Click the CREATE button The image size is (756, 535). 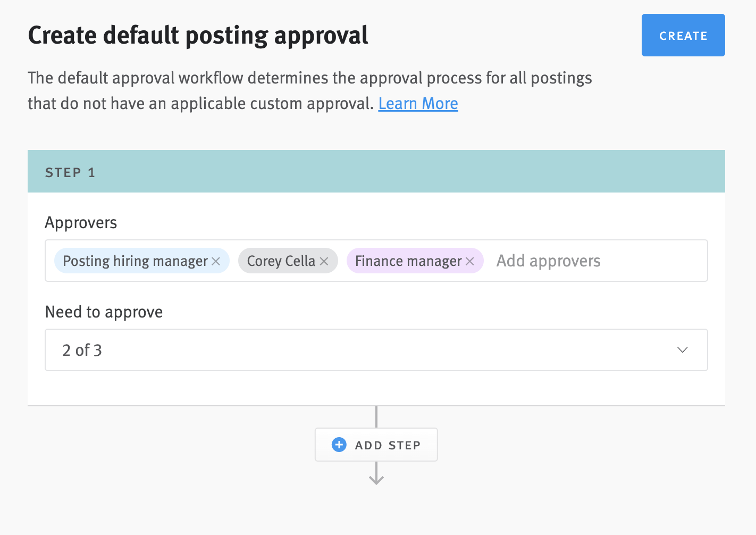tap(683, 35)
